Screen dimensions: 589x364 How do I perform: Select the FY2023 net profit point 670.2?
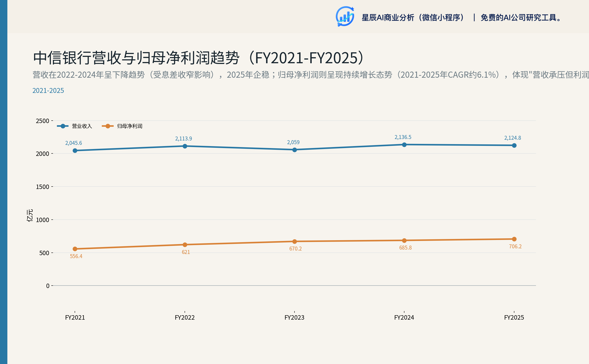(294, 241)
